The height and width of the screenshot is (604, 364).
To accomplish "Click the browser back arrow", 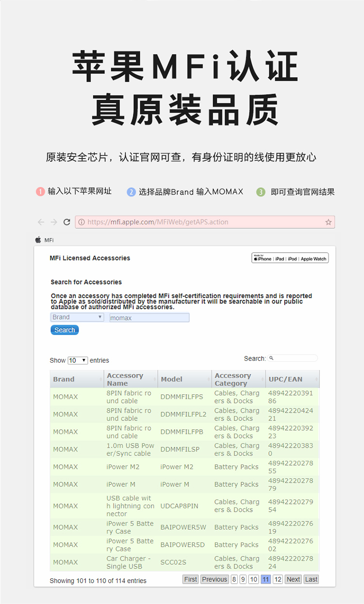I will coord(41,222).
